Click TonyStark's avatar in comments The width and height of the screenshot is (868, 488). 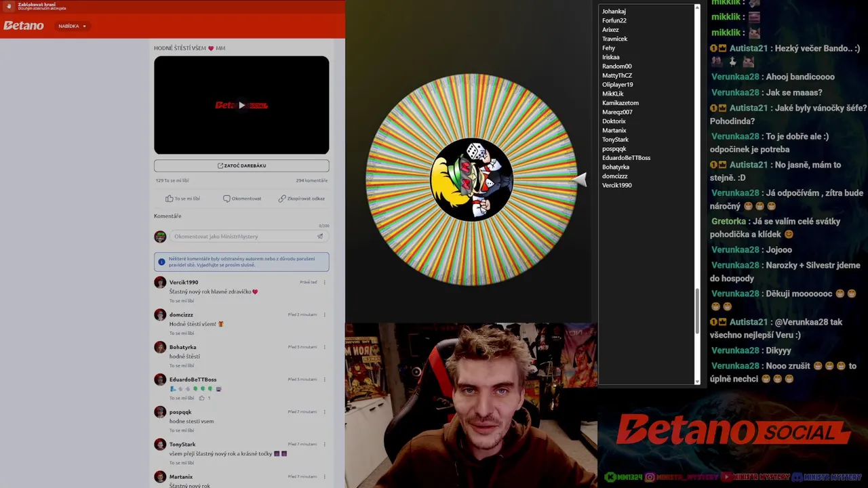[x=160, y=444]
